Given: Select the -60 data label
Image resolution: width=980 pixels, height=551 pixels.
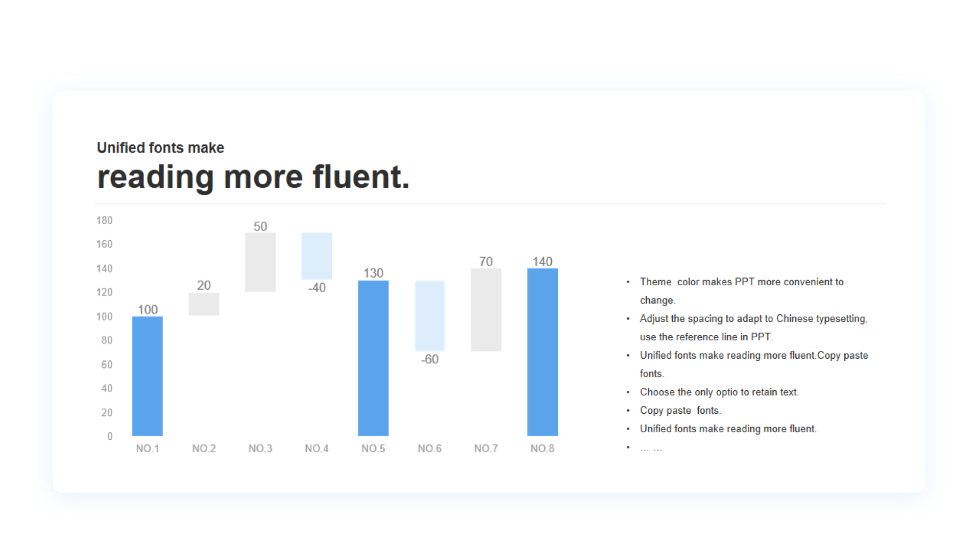Looking at the screenshot, I should [430, 359].
